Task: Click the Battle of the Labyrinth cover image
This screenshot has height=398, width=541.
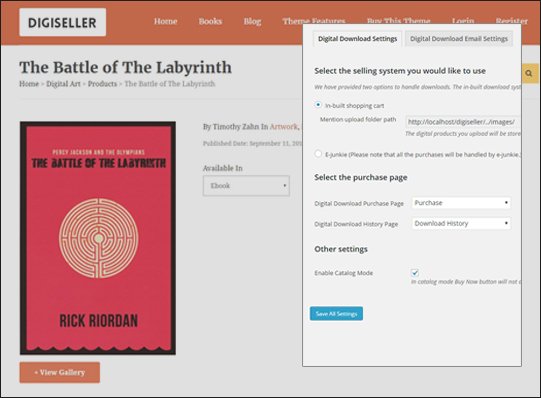Action: coord(98,238)
